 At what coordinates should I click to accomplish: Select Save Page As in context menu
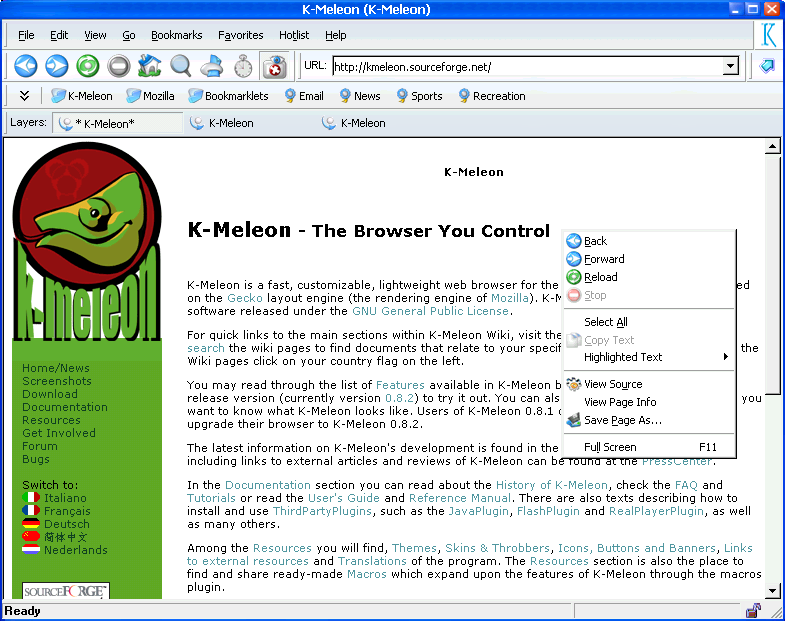tap(622, 420)
